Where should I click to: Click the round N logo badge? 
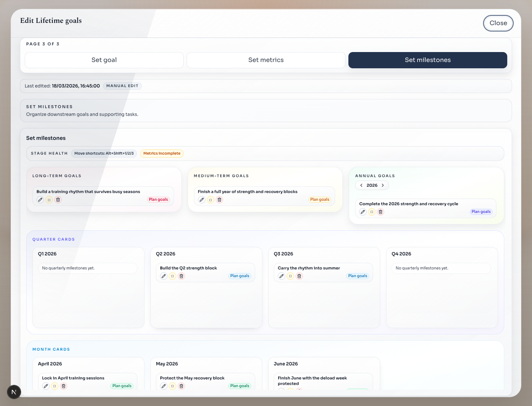click(x=14, y=392)
